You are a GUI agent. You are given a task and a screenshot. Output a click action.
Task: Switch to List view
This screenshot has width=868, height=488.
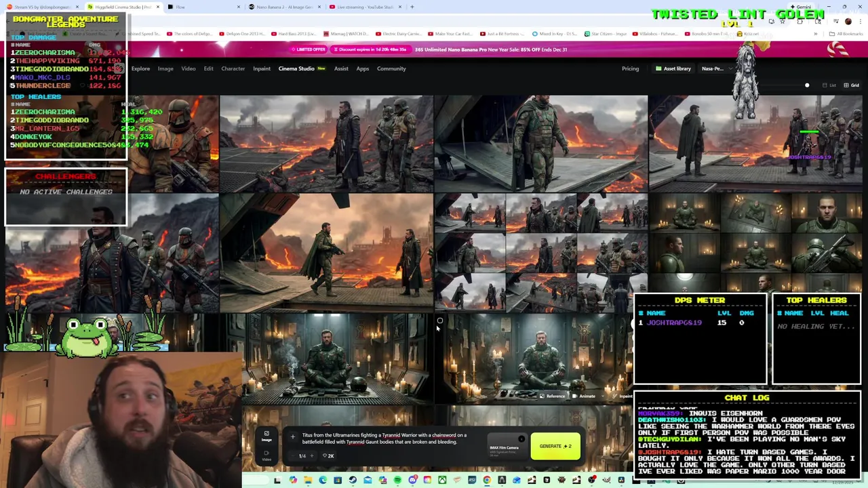click(x=829, y=85)
